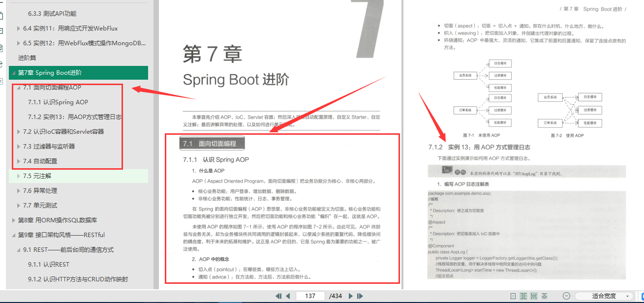This screenshot has width=644, height=303.
Task: Select bookmark 第7章 Spring Boot进阶
Action: (x=50, y=73)
